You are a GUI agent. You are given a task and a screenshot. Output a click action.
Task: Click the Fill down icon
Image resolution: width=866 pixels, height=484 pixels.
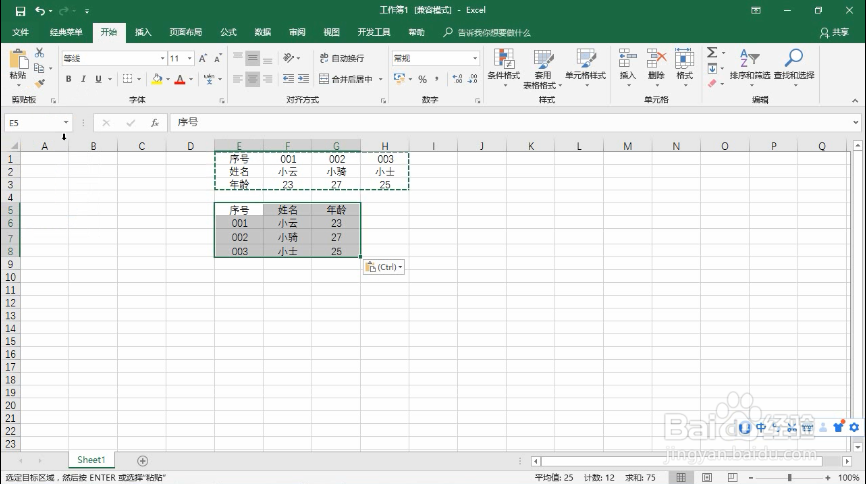click(712, 69)
